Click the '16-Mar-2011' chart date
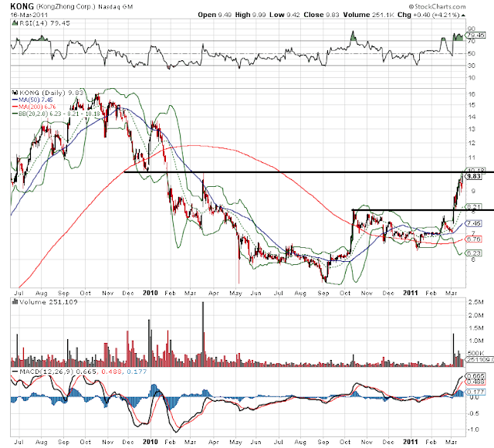 29,15
